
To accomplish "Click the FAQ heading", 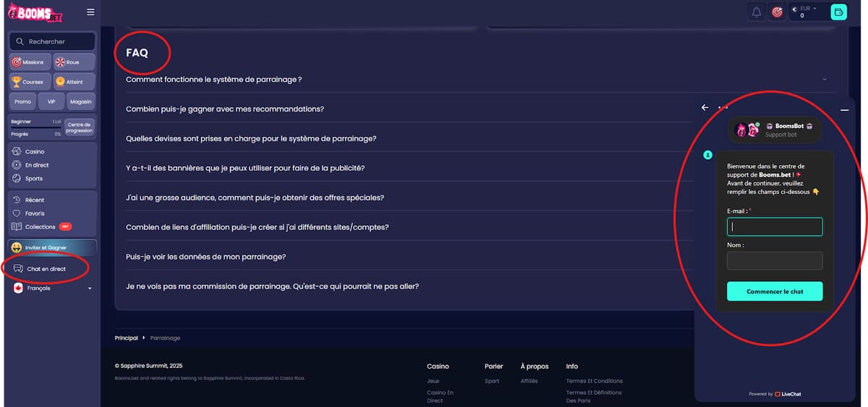I will coord(137,53).
